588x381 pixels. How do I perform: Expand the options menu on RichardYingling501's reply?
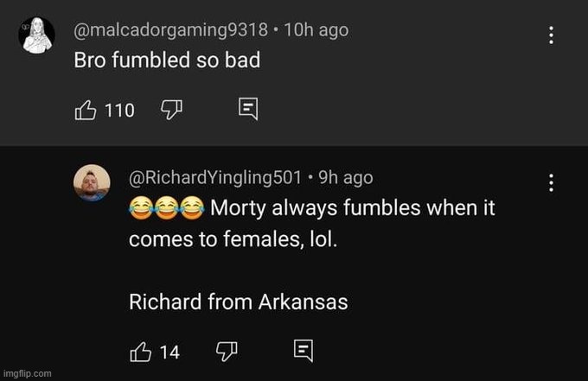(550, 182)
